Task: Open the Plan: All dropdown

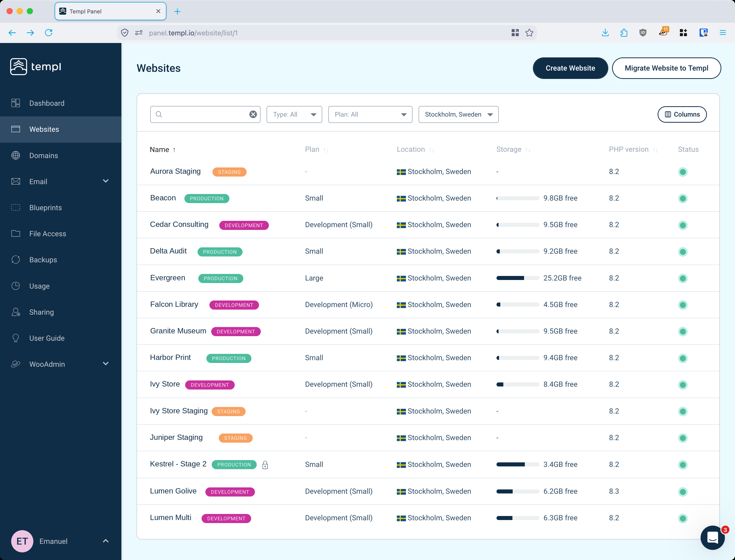Action: tap(370, 114)
